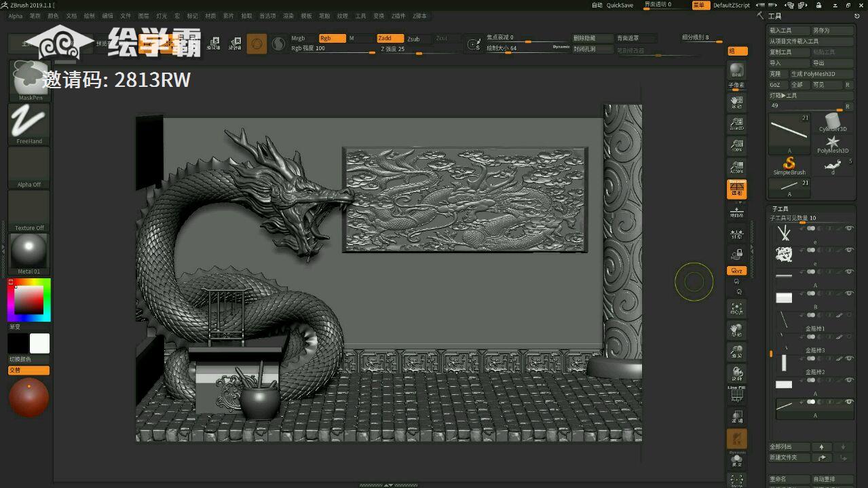The image size is (868, 488).
Task: Open the Alpha menu
Action: (x=15, y=16)
